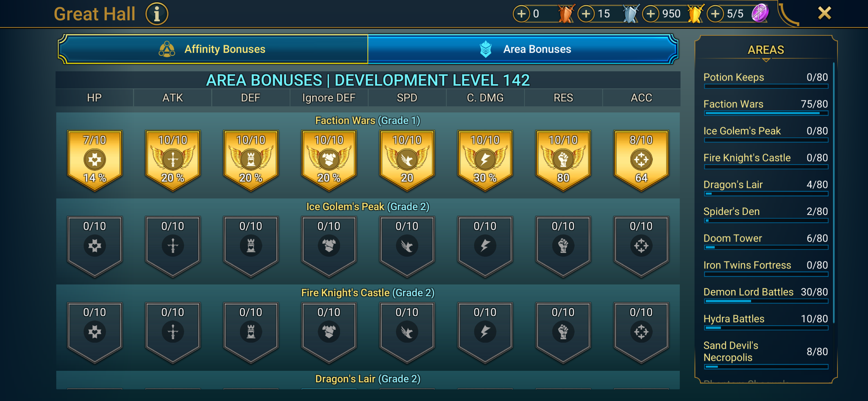Add purple tokens via plus icon
Viewport: 868px width, 401px height.
tap(715, 14)
